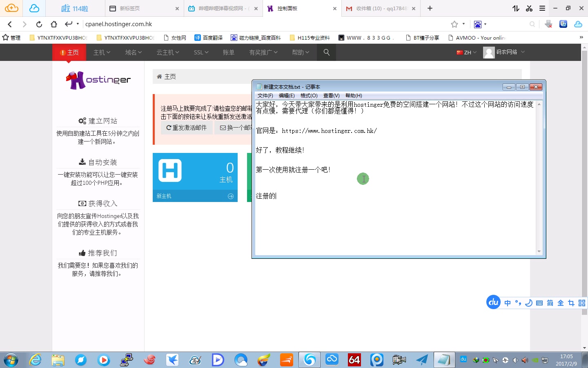Expand the 主机 dropdown in the navbar
This screenshot has height=368, width=588.
click(102, 52)
